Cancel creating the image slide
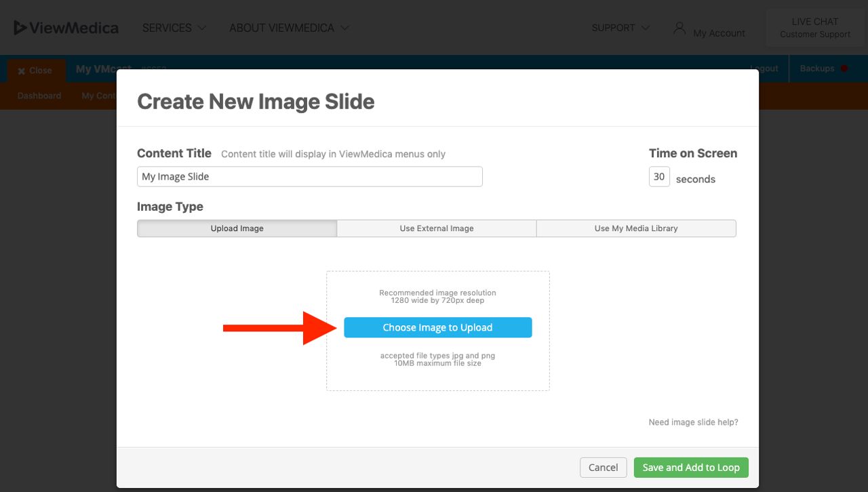868x492 pixels. pyautogui.click(x=603, y=468)
